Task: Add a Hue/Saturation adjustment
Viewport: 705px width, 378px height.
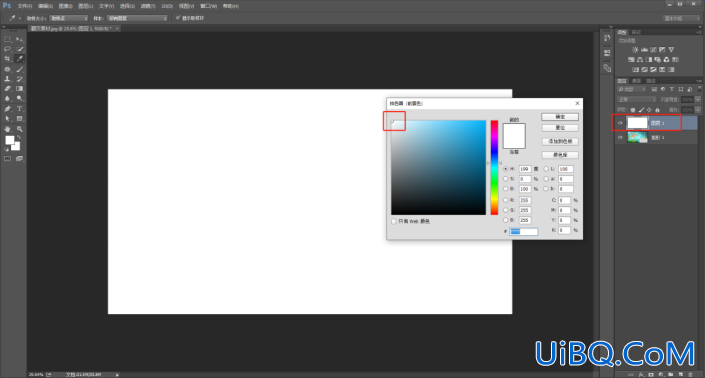Action: coord(631,60)
